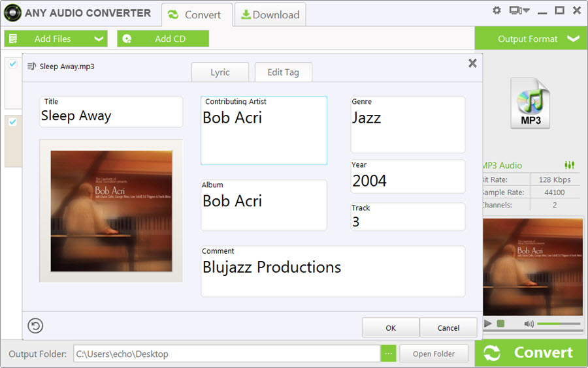Click the reset tag circular arrow icon
This screenshot has height=368, width=588.
[35, 326]
